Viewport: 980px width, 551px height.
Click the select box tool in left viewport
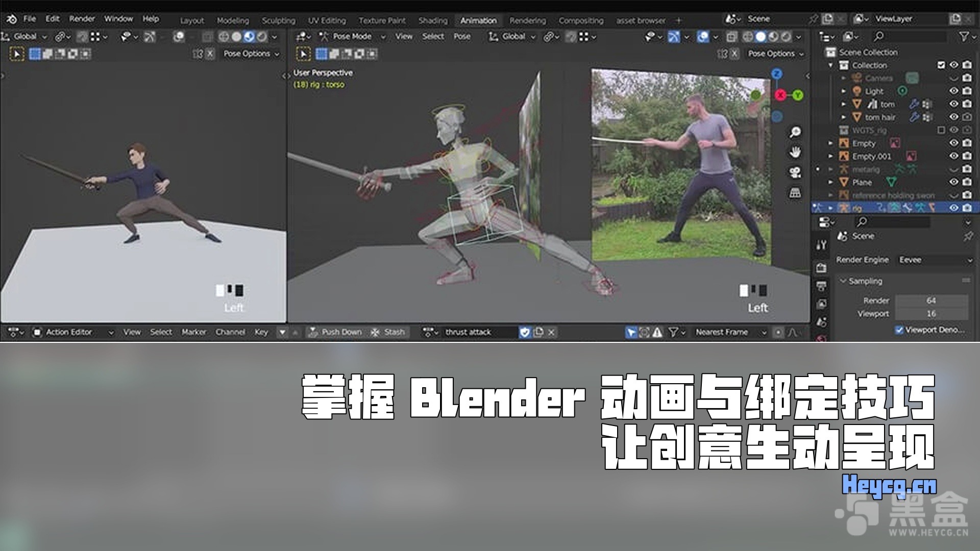17,54
